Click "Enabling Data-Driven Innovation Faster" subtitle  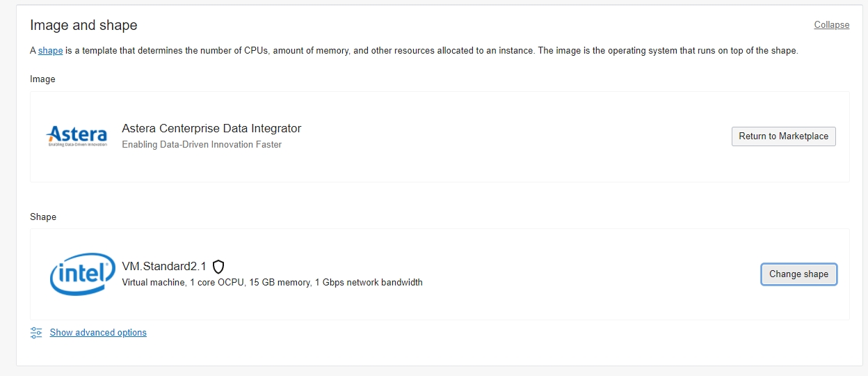coord(202,145)
